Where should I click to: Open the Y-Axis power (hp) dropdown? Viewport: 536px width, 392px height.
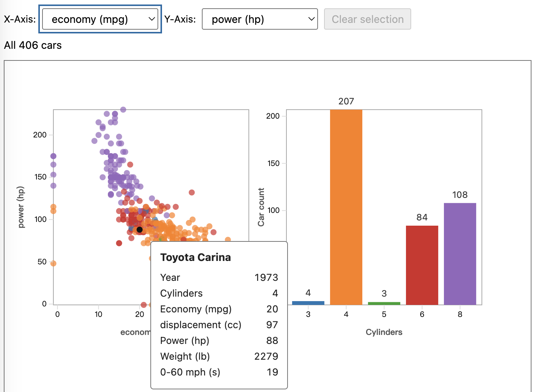(260, 19)
